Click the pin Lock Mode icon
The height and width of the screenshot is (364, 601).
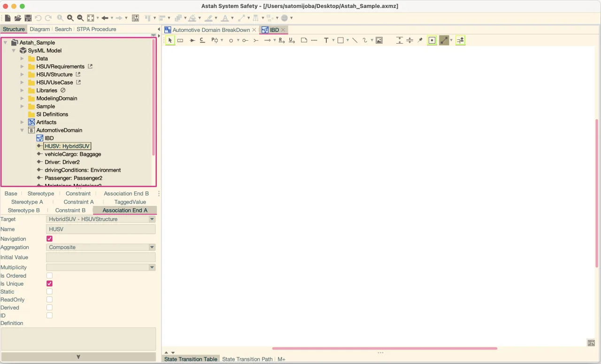click(x=420, y=40)
